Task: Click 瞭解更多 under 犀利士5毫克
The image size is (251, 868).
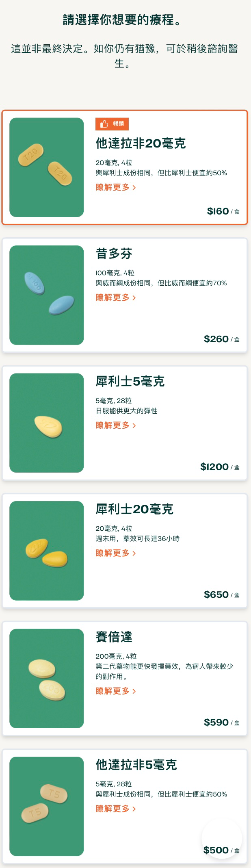Action: pyautogui.click(x=116, y=425)
